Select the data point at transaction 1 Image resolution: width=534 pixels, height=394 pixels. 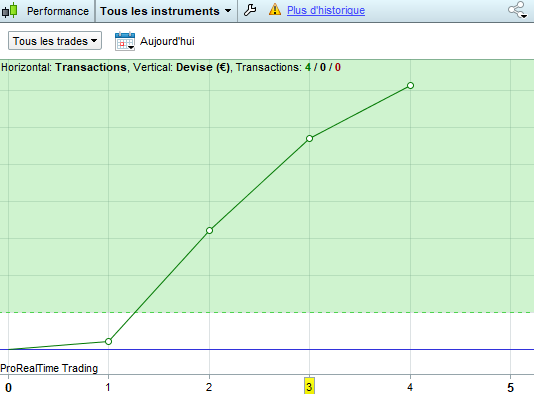pos(108,341)
